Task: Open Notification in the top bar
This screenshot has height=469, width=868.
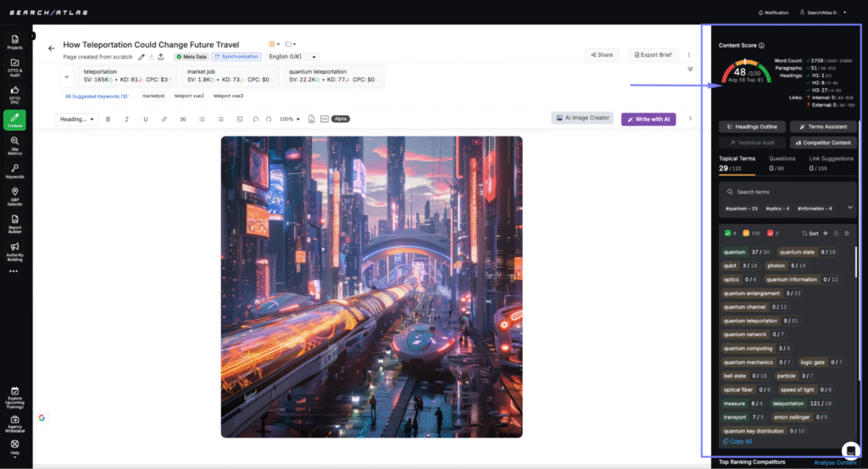Action: tap(773, 12)
